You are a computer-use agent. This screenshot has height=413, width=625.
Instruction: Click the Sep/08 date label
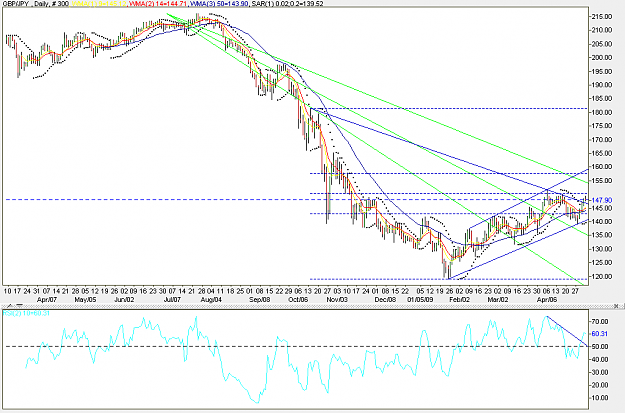tap(259, 299)
